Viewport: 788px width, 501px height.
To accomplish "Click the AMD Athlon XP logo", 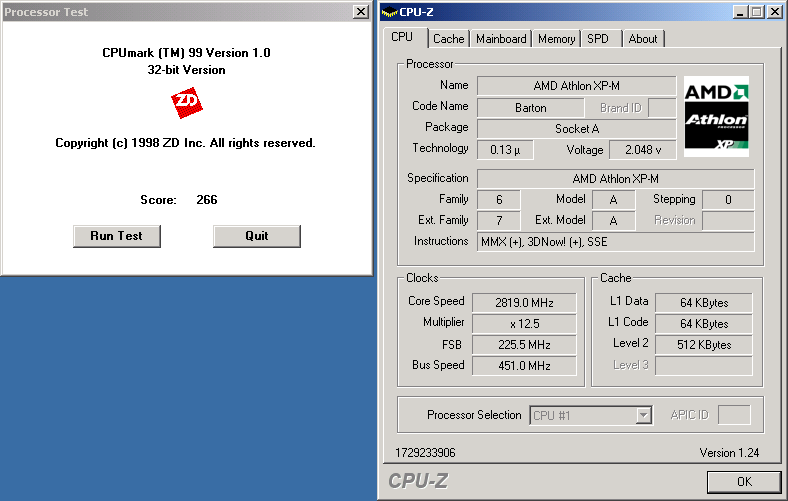I will point(716,116).
